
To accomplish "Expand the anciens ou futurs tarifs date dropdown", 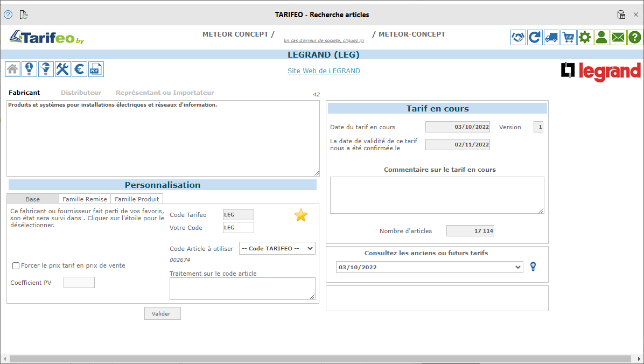I will [x=430, y=267].
